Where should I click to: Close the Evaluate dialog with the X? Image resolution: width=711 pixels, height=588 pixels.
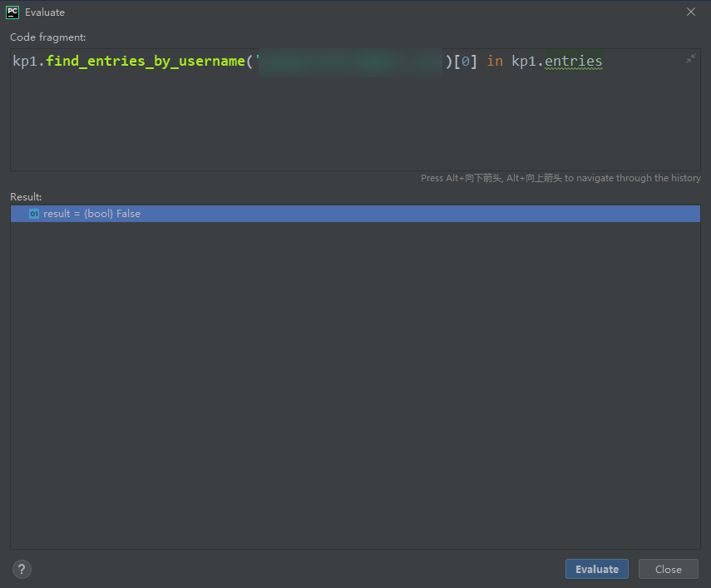pyautogui.click(x=691, y=12)
